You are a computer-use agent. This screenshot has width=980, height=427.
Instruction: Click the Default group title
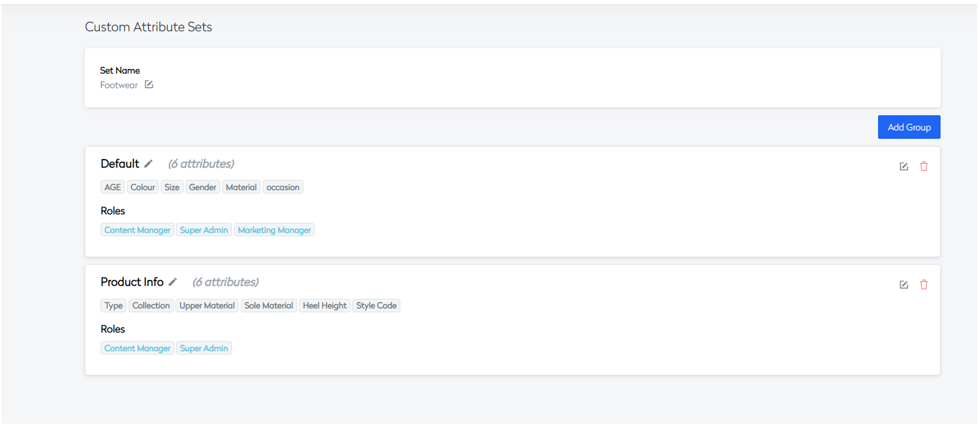(120, 163)
